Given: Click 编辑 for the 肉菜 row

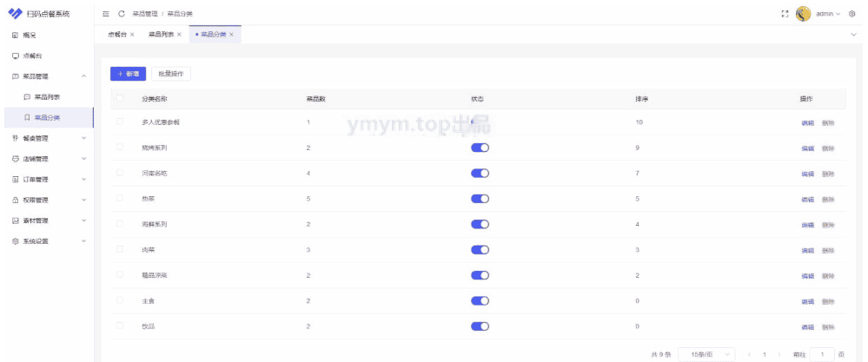Looking at the screenshot, I should pos(808,250).
